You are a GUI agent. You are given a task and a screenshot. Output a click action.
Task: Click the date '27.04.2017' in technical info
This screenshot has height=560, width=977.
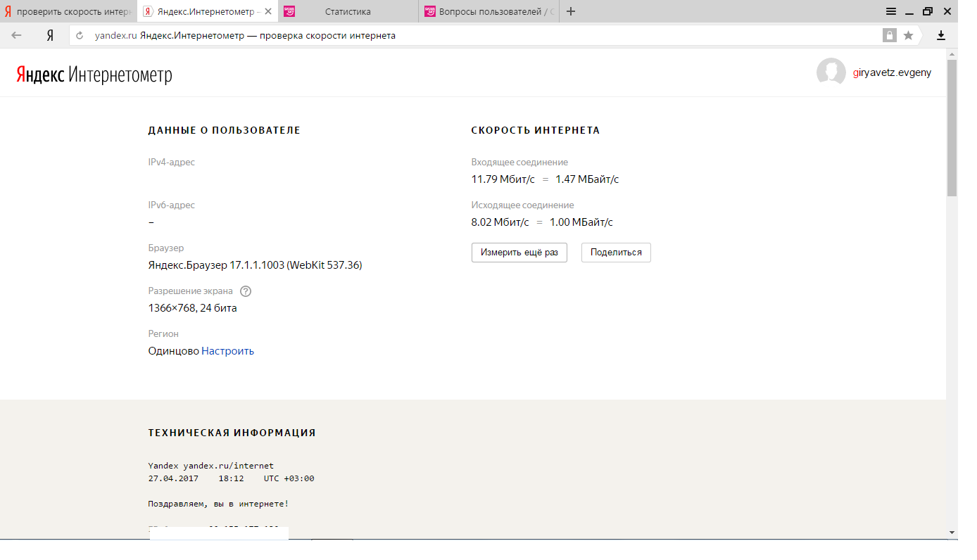174,478
